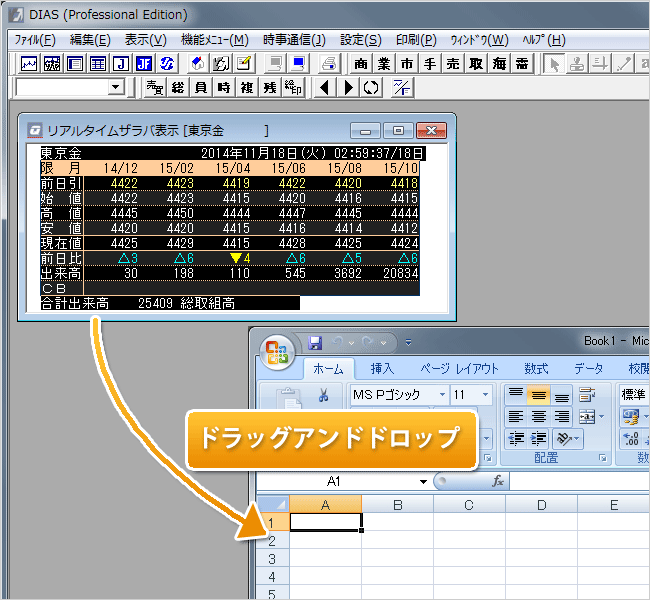
Task: Toggle center horizontal alignment in Excel
Action: [x=539, y=417]
